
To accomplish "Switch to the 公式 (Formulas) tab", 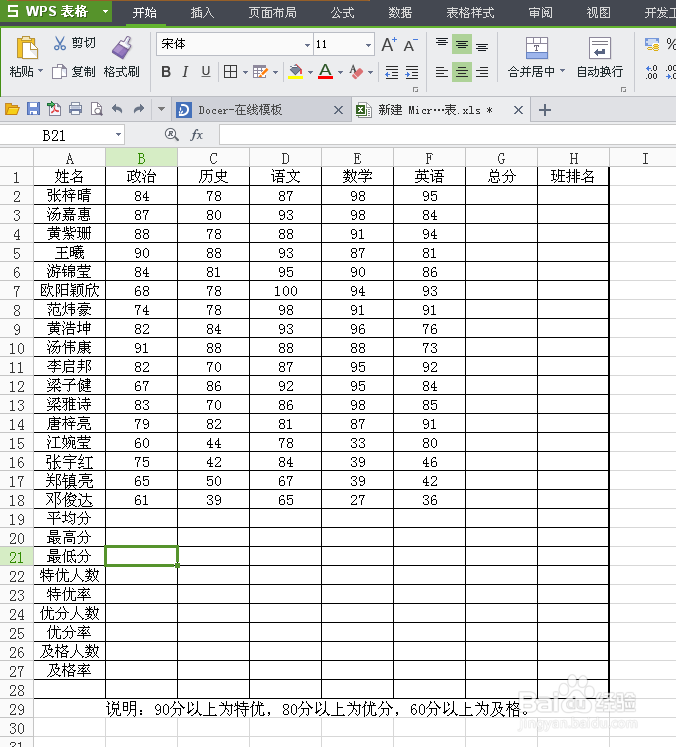I will 343,12.
